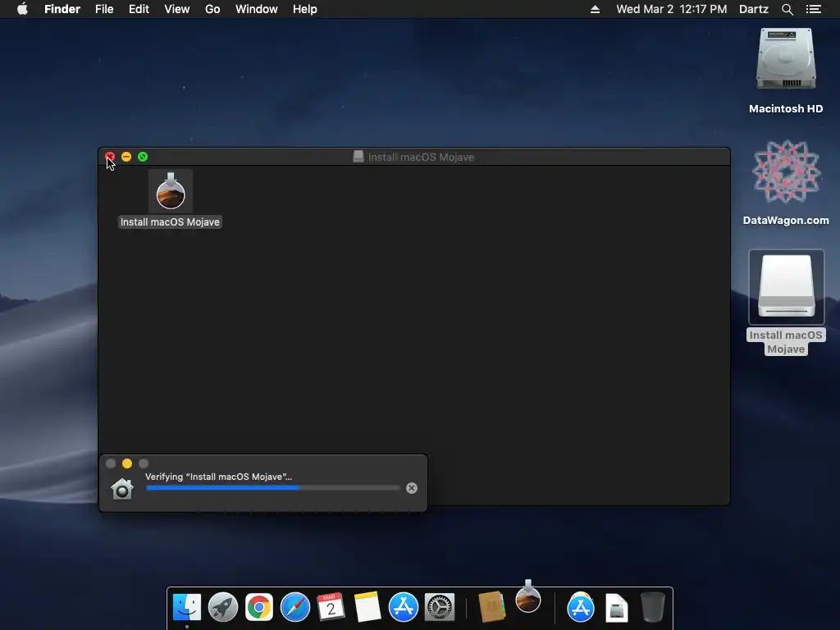Open the View menu

click(177, 9)
